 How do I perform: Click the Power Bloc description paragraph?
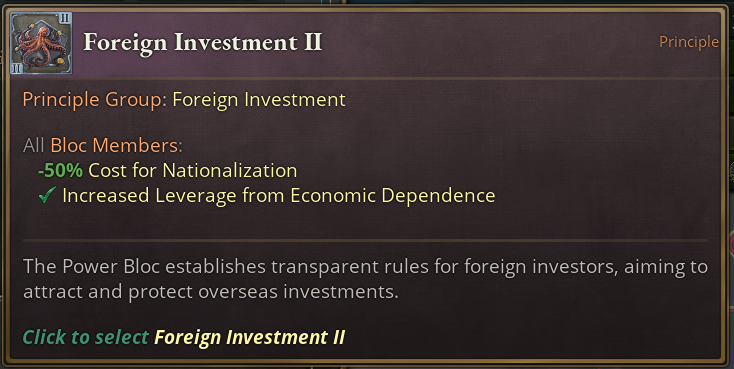[365, 279]
